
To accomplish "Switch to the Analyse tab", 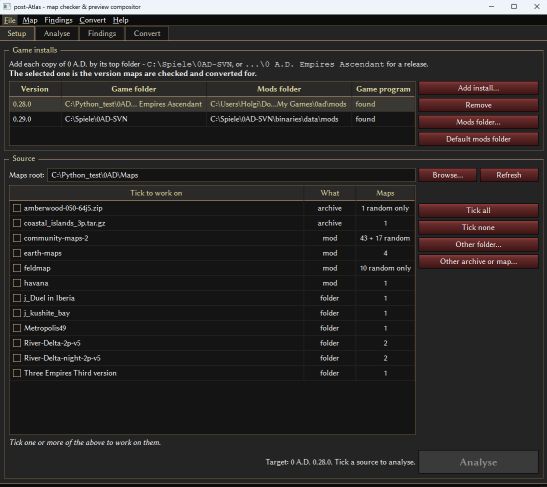I will 57,33.
